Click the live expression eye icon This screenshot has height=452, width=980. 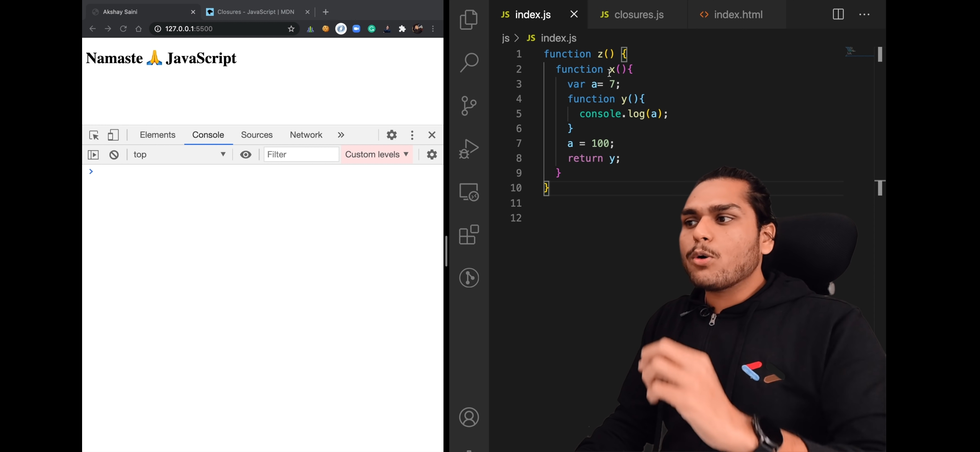coord(246,155)
